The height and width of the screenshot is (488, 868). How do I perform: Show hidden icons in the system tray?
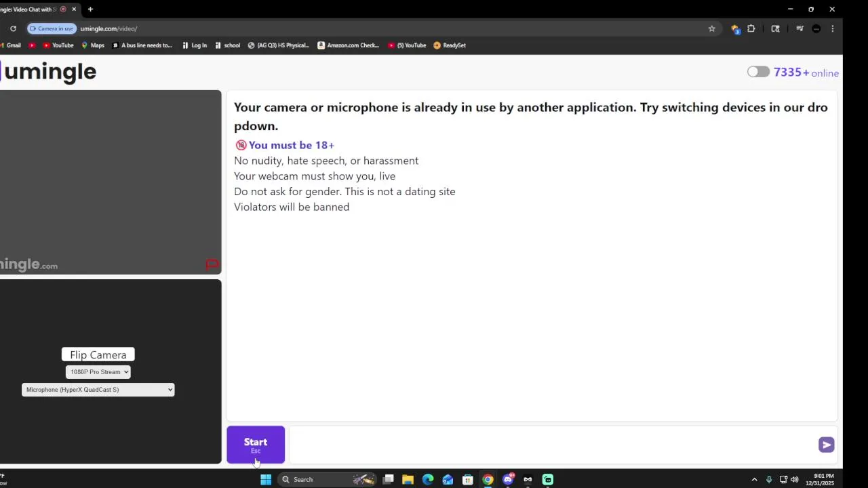[x=754, y=479]
